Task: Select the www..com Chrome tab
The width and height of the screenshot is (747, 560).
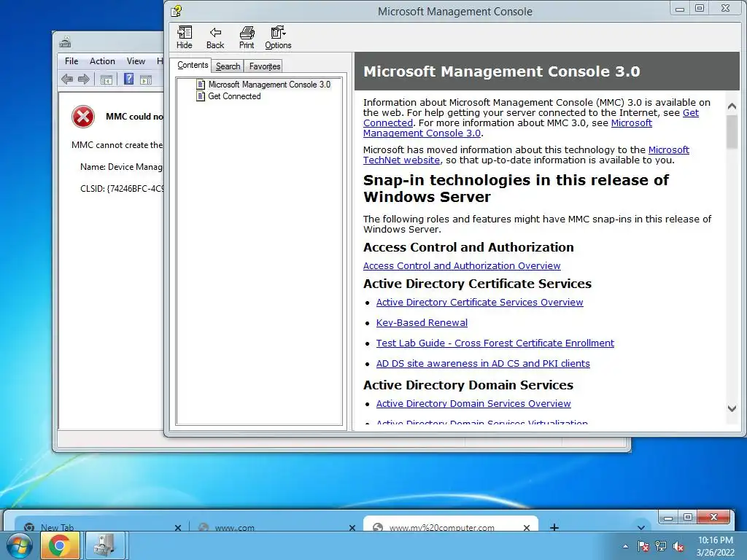Action: [275, 525]
